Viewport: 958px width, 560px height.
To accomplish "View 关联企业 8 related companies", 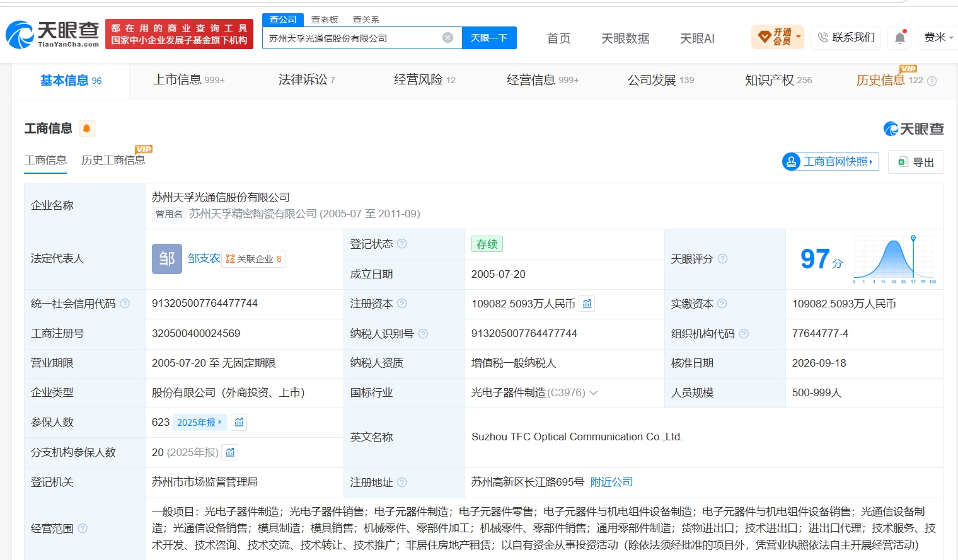I will tap(253, 259).
